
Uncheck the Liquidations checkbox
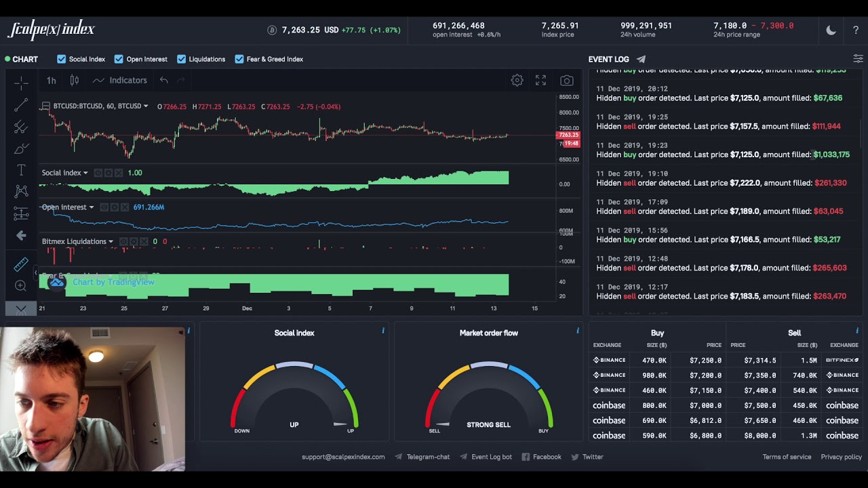coord(181,59)
